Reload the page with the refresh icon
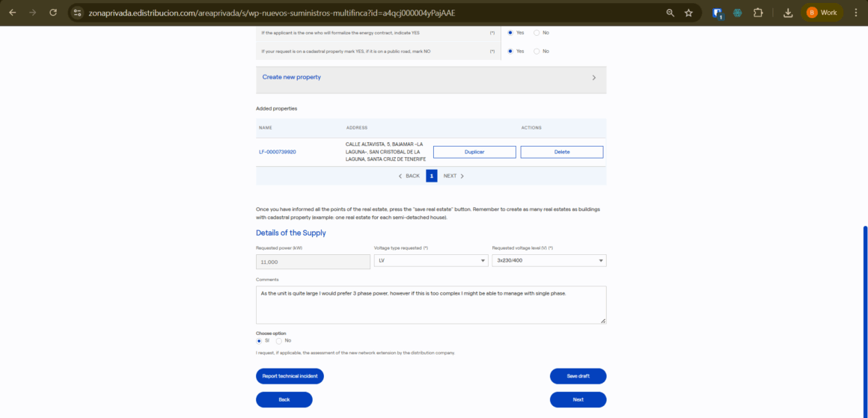This screenshot has width=868, height=418. (52, 13)
